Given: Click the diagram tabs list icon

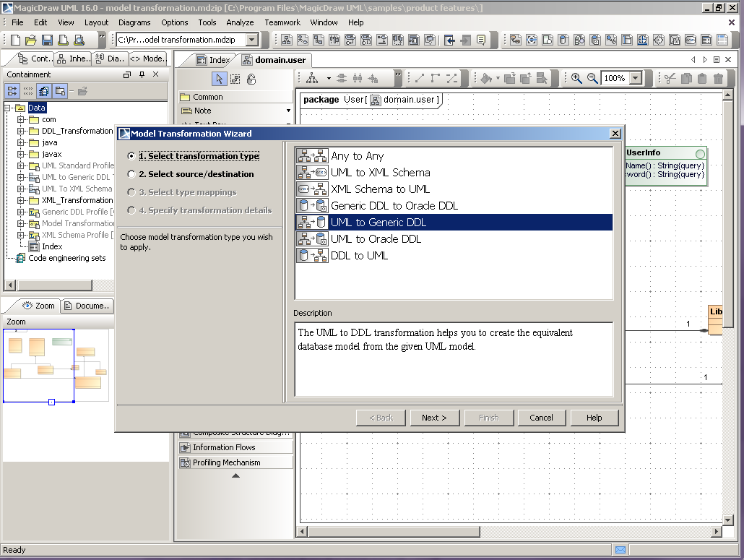Looking at the screenshot, I should click(717, 60).
